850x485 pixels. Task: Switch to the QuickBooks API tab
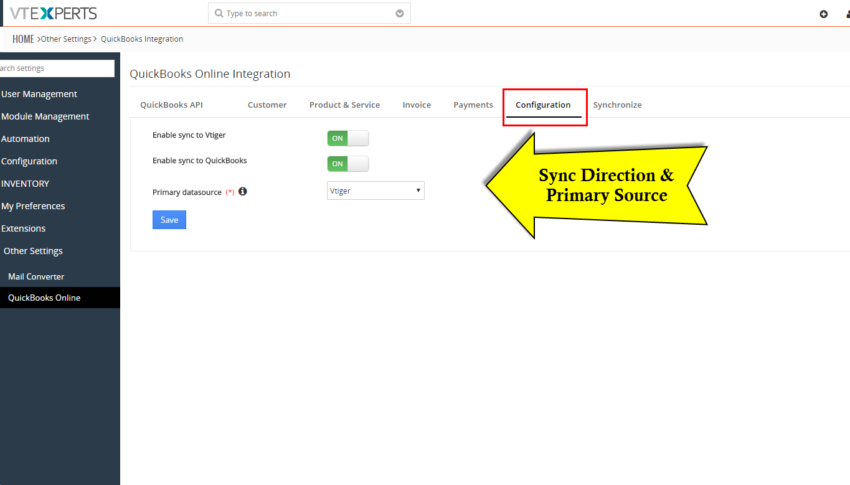pos(171,105)
